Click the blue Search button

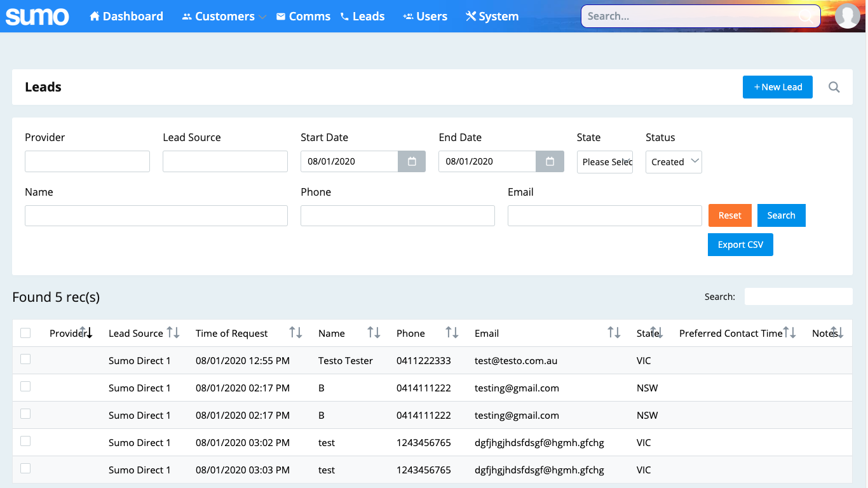click(782, 215)
